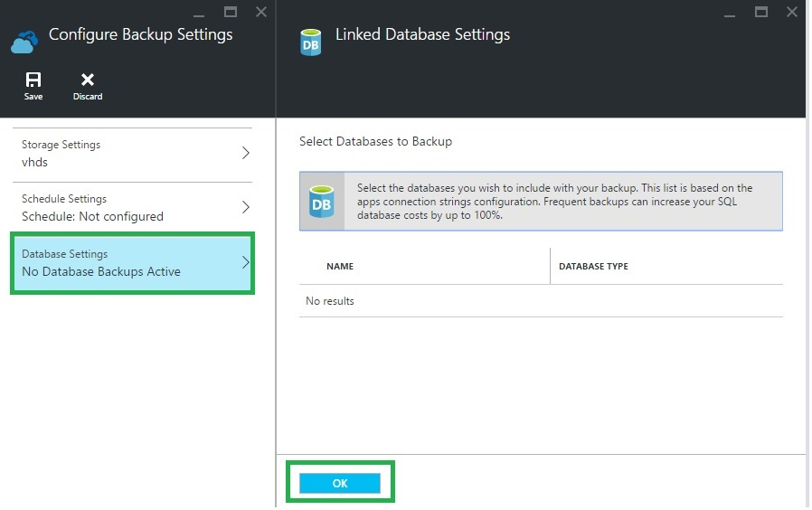Expand the Schedule Settings chevron
The width and height of the screenshot is (812, 510).
tap(246, 208)
